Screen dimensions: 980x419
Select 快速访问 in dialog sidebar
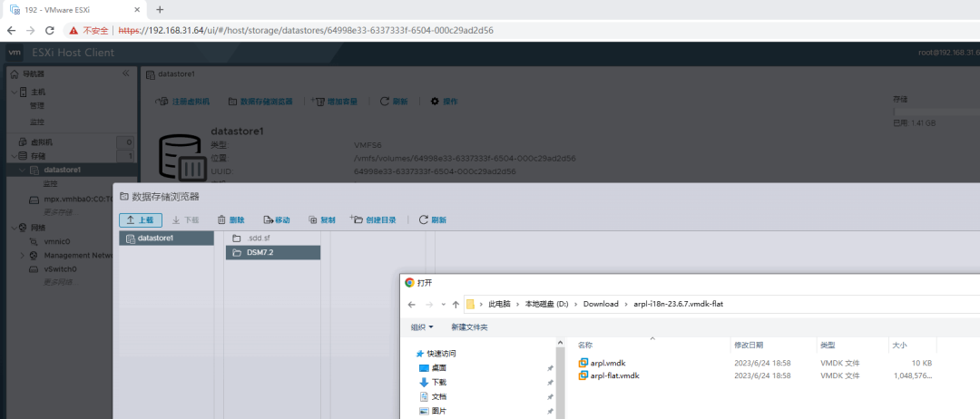tap(441, 354)
